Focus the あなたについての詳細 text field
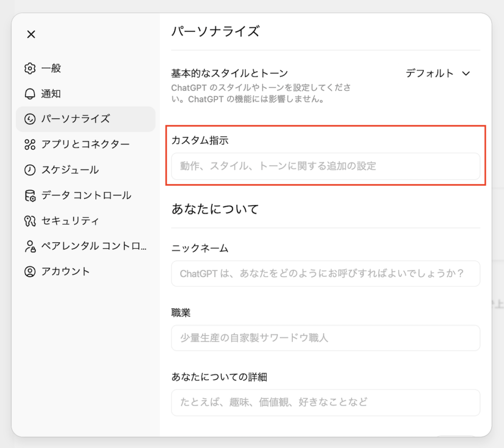 [325, 402]
